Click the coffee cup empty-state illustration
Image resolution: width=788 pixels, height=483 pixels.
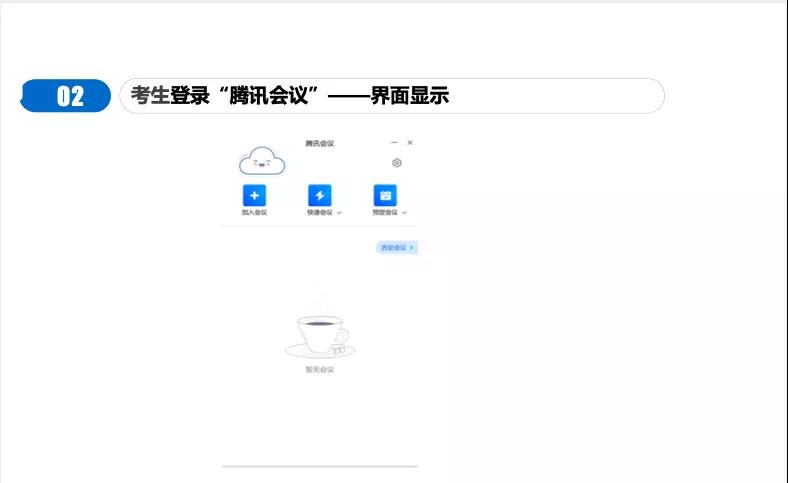[x=318, y=335]
